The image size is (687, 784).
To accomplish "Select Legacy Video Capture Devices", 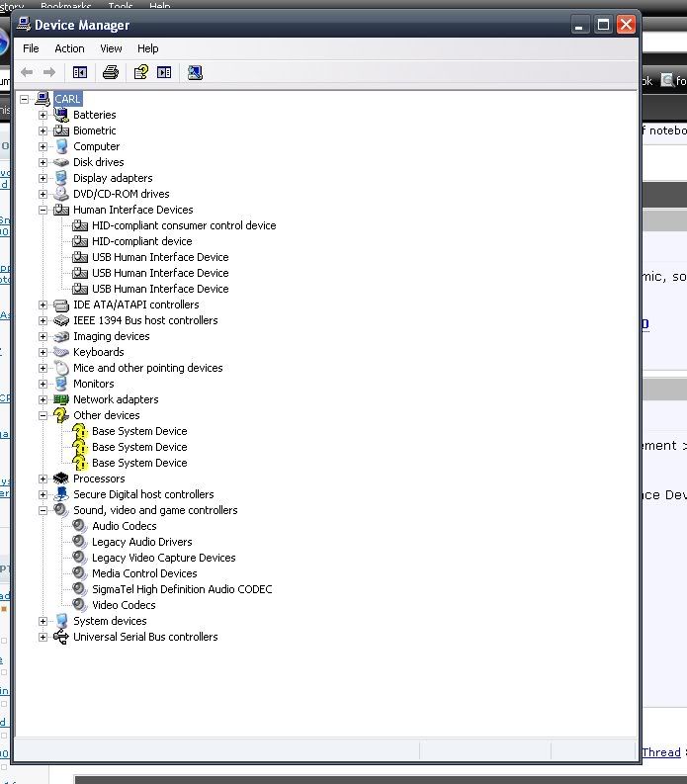I will [x=163, y=558].
